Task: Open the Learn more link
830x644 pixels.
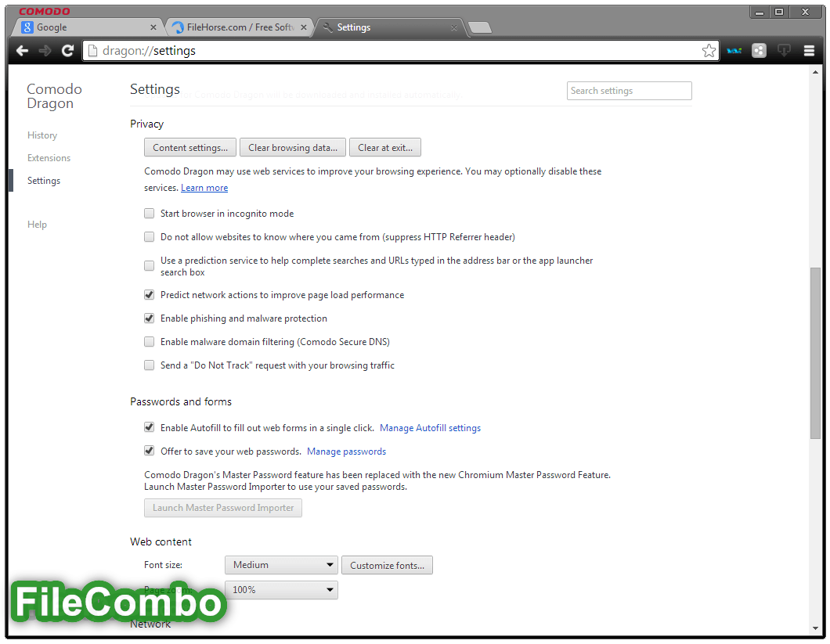Action: click(x=204, y=188)
